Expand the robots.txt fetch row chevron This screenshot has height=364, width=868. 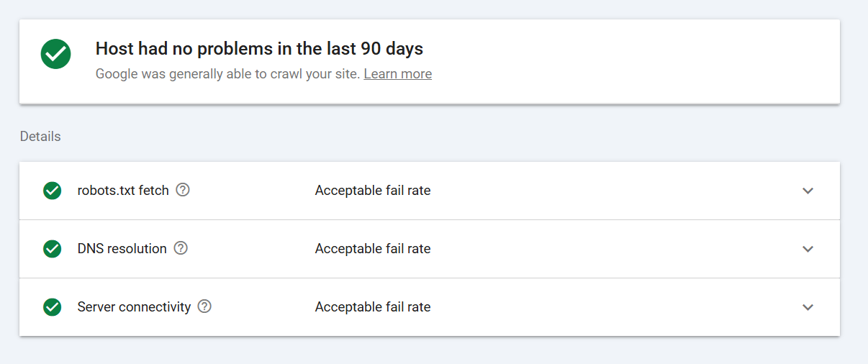pyautogui.click(x=808, y=191)
